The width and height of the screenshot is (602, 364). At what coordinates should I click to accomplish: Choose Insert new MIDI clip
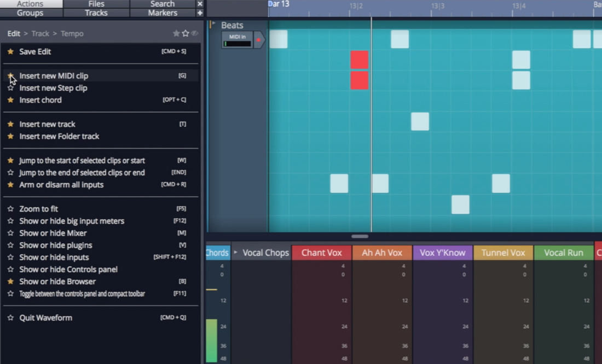tap(101, 75)
